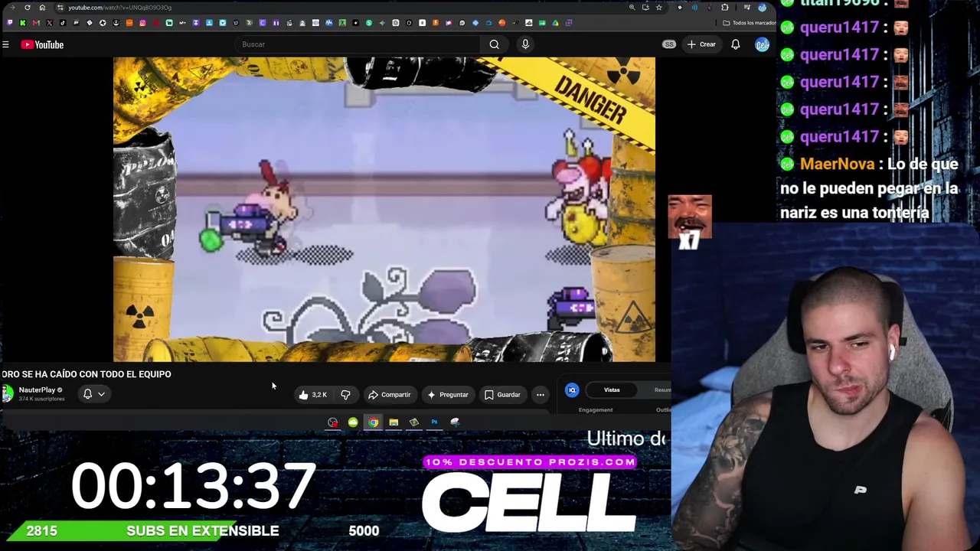
Task: Open Photoshop from the taskbar
Action: coord(434,422)
